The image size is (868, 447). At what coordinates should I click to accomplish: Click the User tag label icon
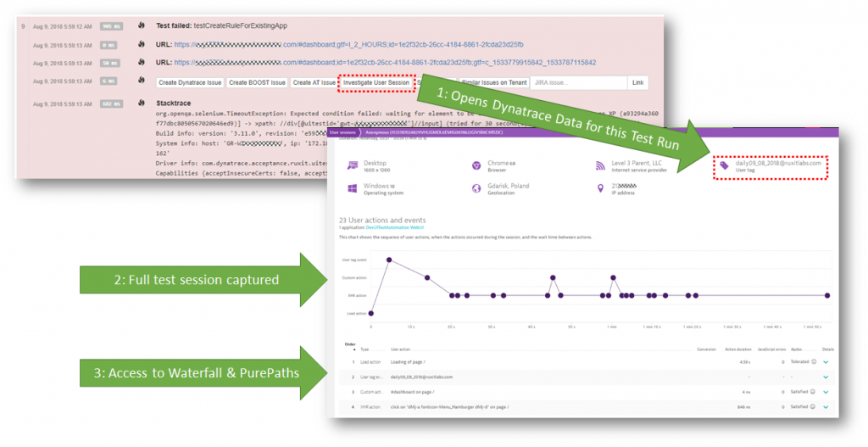724,165
